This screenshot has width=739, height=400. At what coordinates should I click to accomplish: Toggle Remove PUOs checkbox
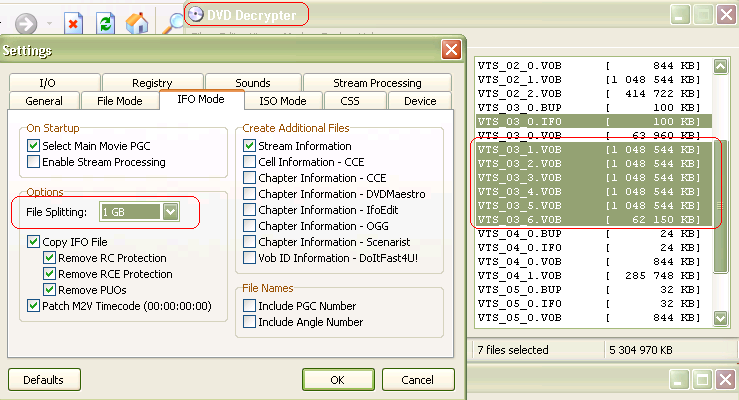tap(49, 289)
